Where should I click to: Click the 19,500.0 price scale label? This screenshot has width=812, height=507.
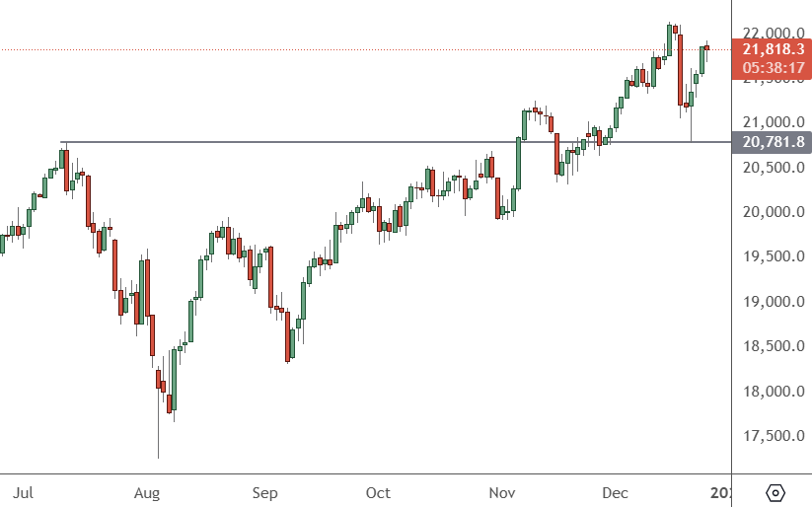(773, 256)
